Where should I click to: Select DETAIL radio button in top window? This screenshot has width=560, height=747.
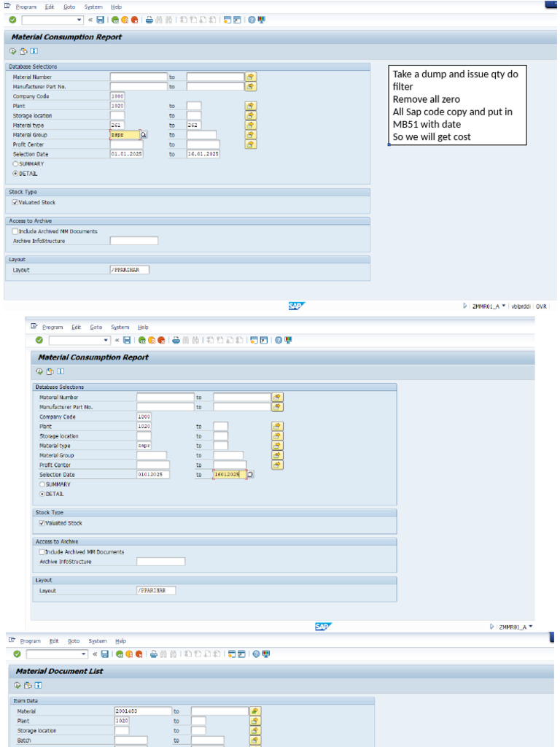coord(15,174)
